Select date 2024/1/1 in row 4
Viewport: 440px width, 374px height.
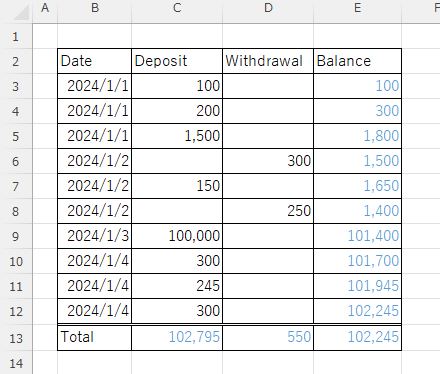click(95, 111)
